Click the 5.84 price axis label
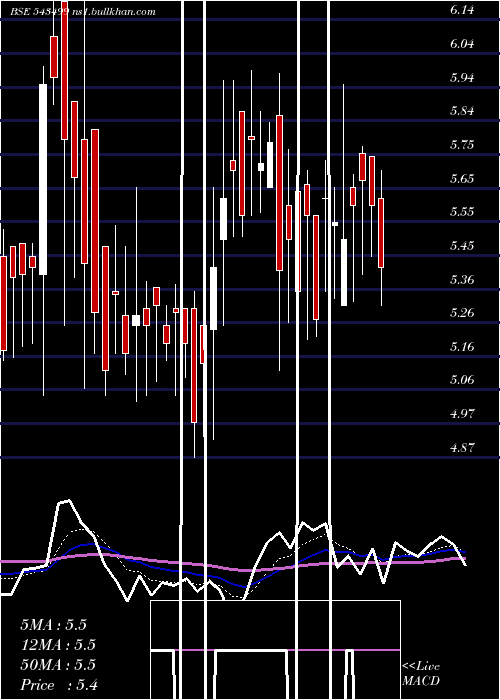 pos(462,111)
